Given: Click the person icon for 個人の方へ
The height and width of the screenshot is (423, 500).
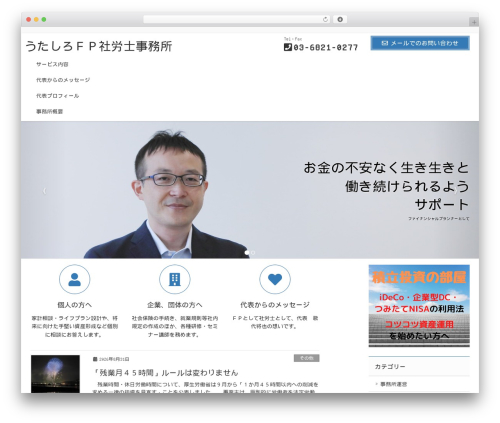Looking at the screenshot, I should coord(74,279).
